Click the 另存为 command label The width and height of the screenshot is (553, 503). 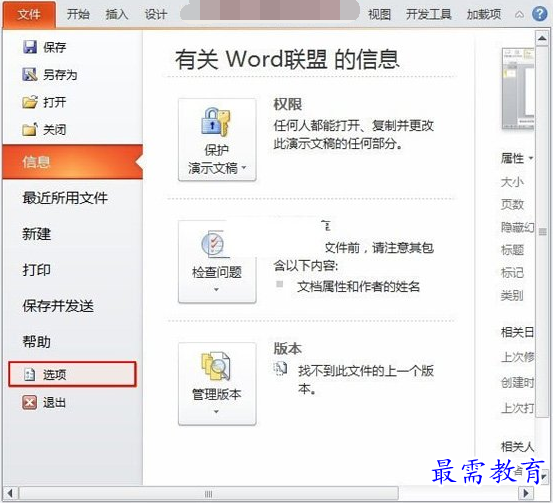[60, 74]
